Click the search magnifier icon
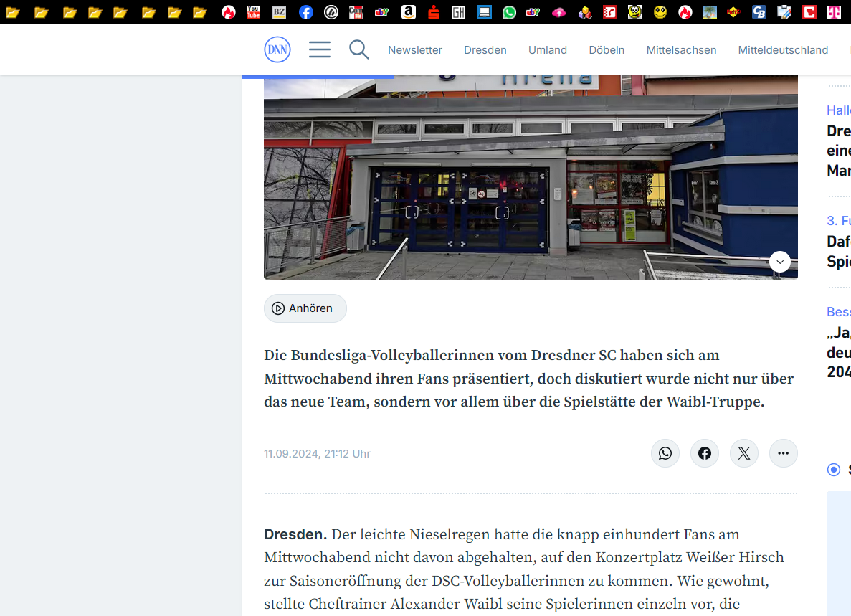 tap(358, 49)
